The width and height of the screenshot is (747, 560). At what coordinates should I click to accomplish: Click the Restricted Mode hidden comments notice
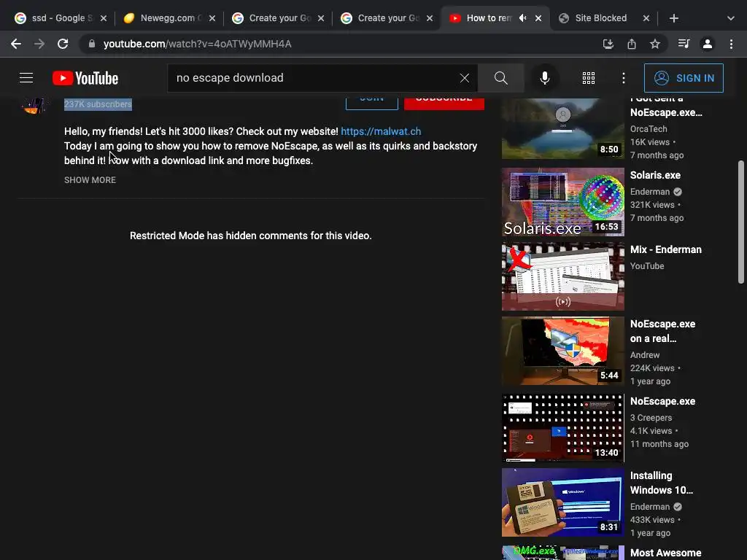(x=251, y=236)
